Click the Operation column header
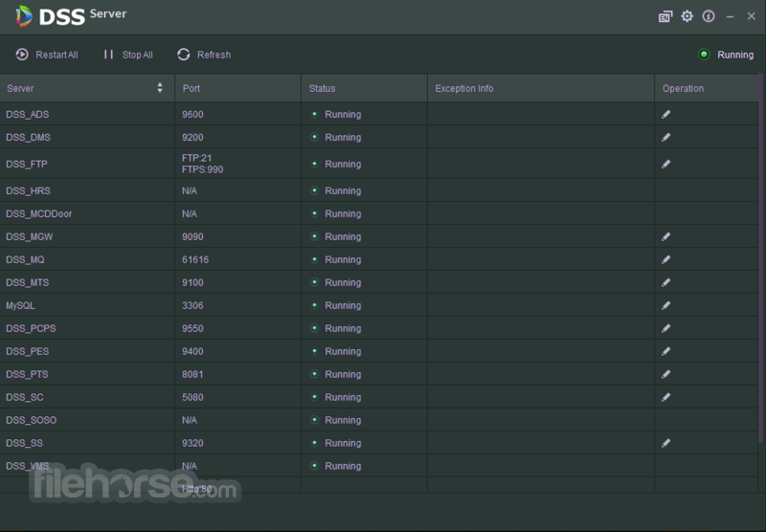 click(707, 88)
